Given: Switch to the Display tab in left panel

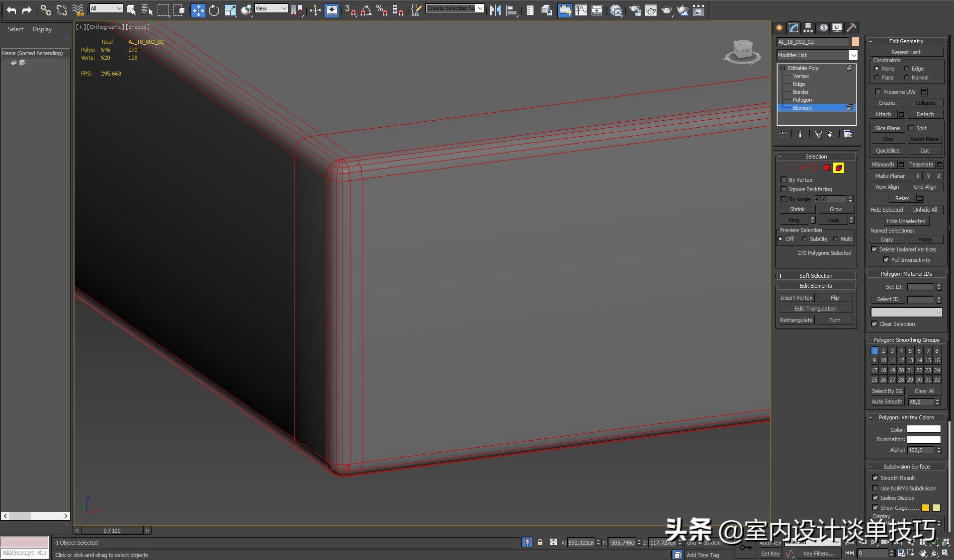Looking at the screenshot, I should pyautogui.click(x=42, y=29).
